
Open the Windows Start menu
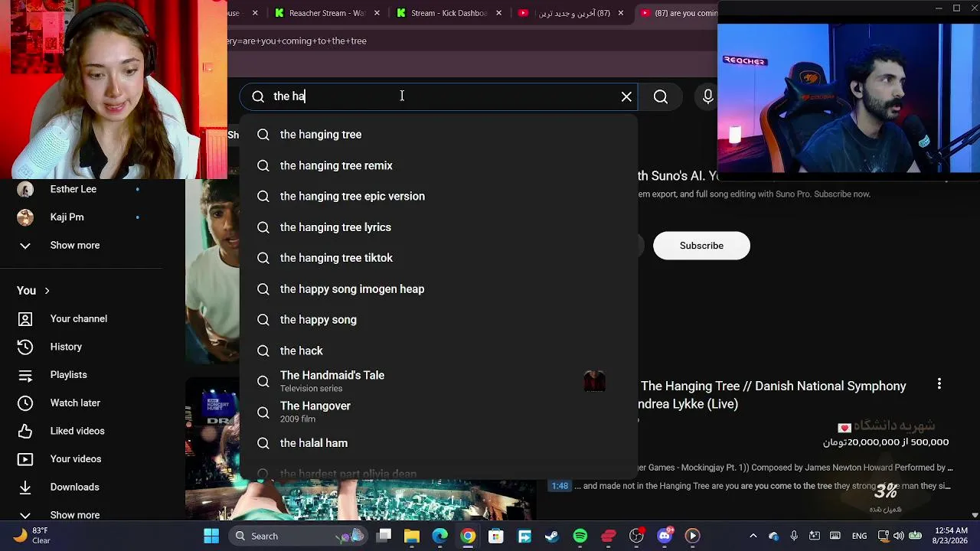211,536
